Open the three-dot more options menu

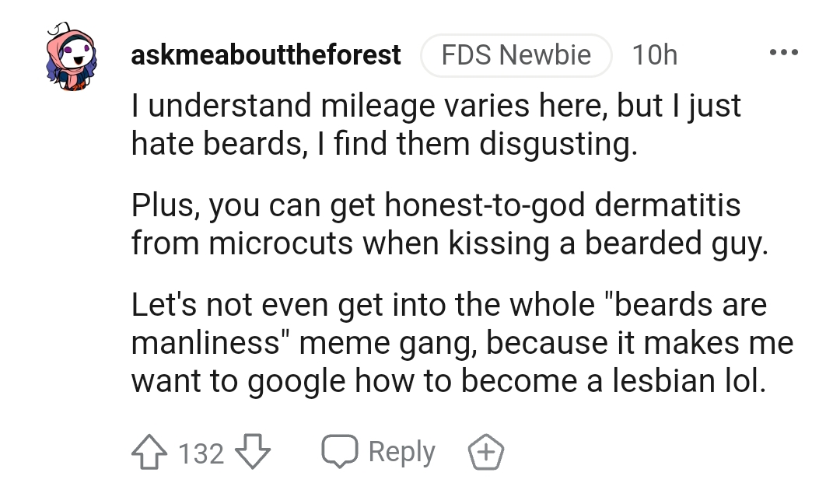click(x=784, y=52)
